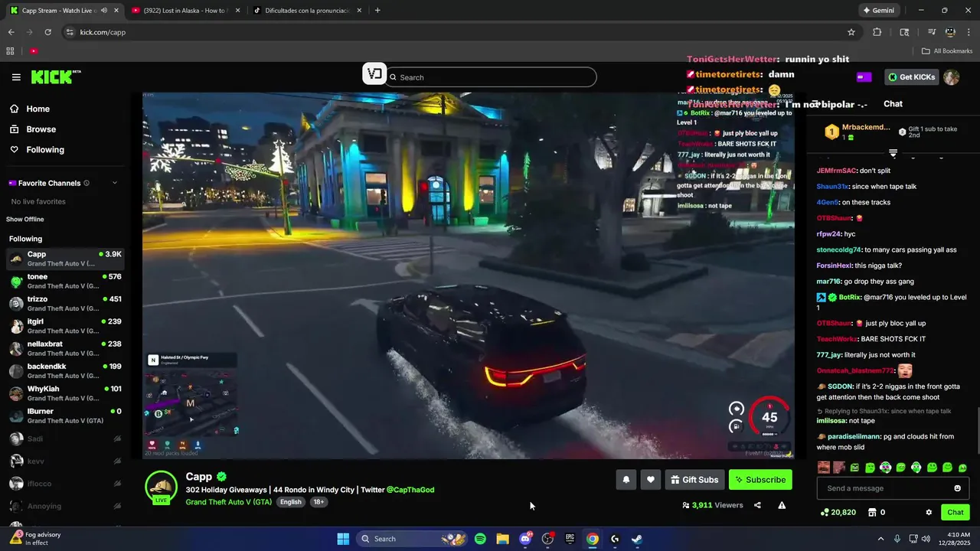Viewport: 980px width, 551px height.
Task: Open chat settings gear icon
Action: click(929, 512)
